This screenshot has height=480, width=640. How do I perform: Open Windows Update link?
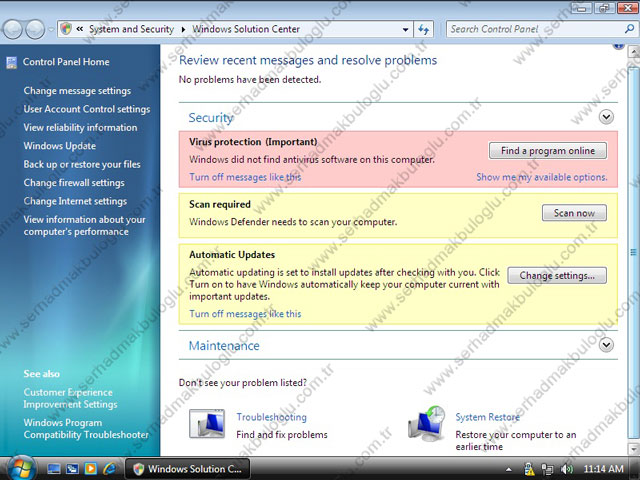click(x=60, y=146)
